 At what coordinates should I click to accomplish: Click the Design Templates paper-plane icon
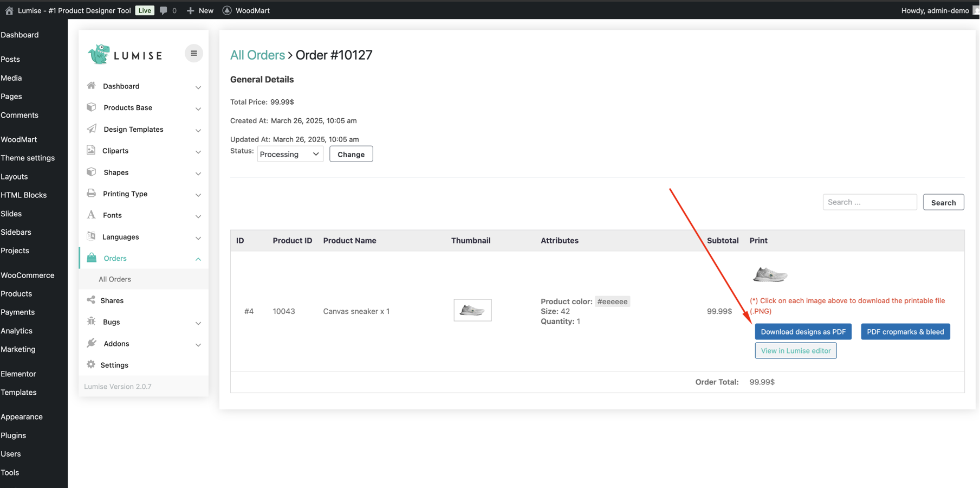pyautogui.click(x=91, y=129)
